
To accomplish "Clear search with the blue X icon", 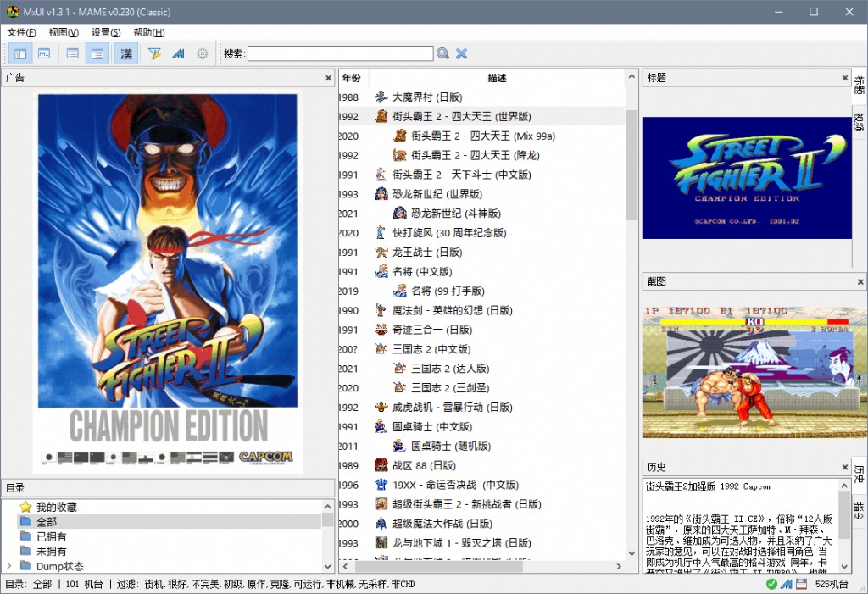I will click(462, 53).
